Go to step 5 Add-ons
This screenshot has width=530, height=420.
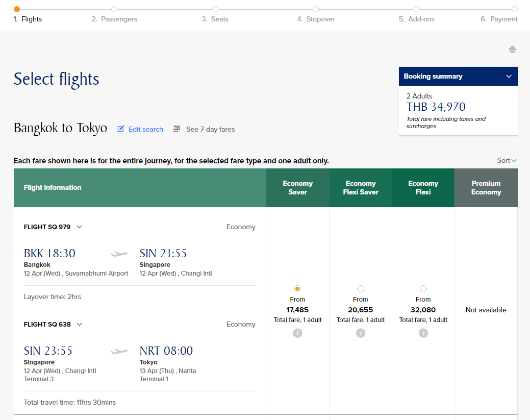[x=416, y=19]
